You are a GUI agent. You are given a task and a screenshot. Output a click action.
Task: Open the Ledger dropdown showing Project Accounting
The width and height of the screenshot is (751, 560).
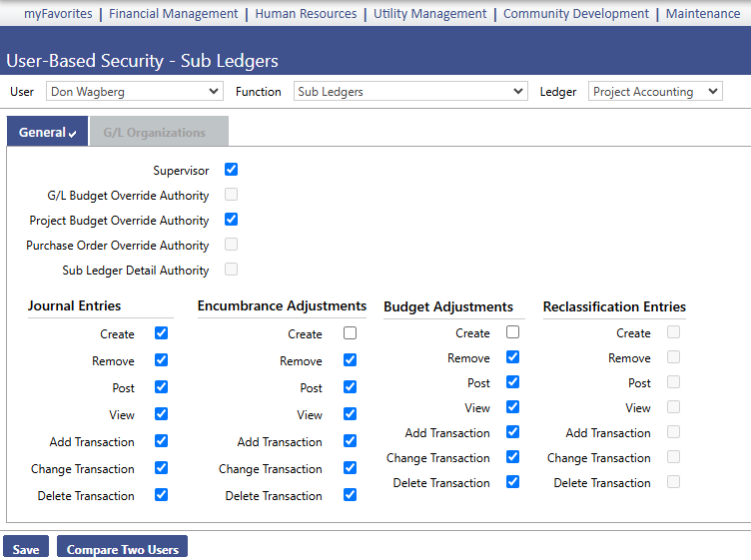pyautogui.click(x=655, y=91)
